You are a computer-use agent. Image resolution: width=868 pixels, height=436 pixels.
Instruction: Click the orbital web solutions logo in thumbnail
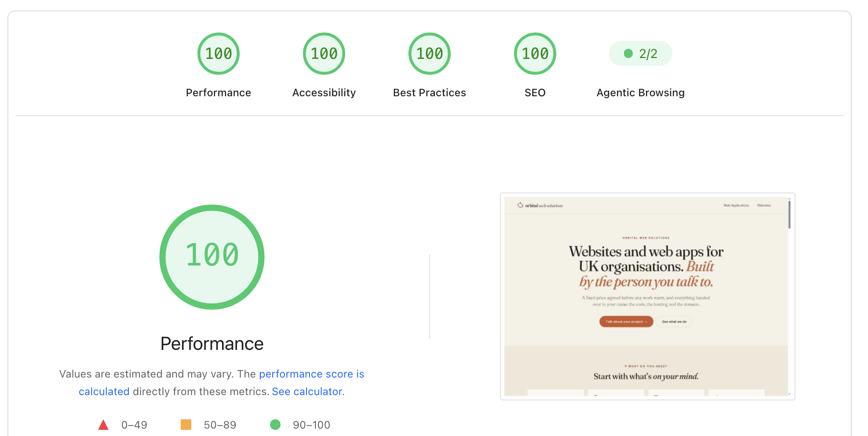click(x=540, y=205)
